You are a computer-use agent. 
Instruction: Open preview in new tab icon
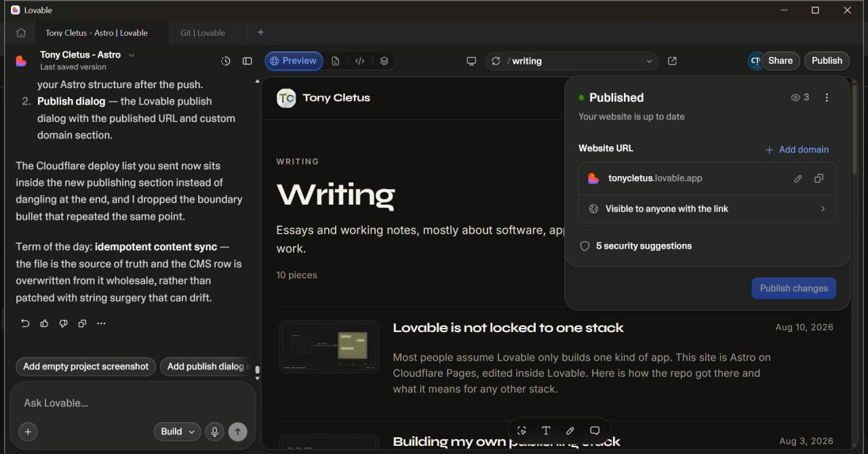tap(672, 61)
